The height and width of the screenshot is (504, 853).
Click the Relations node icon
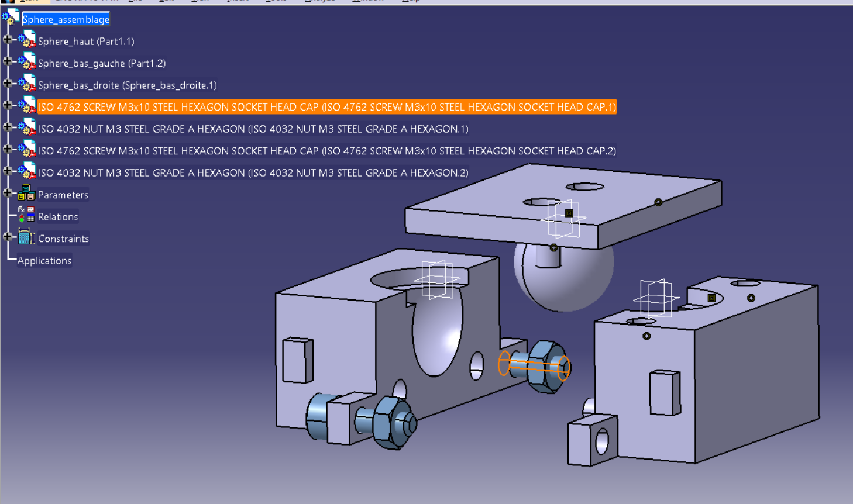[26, 215]
